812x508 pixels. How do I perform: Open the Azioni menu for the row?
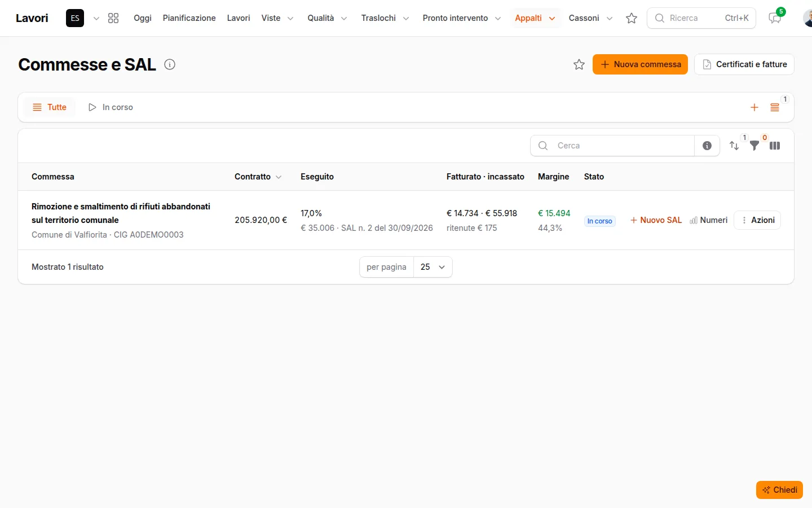[x=757, y=220]
